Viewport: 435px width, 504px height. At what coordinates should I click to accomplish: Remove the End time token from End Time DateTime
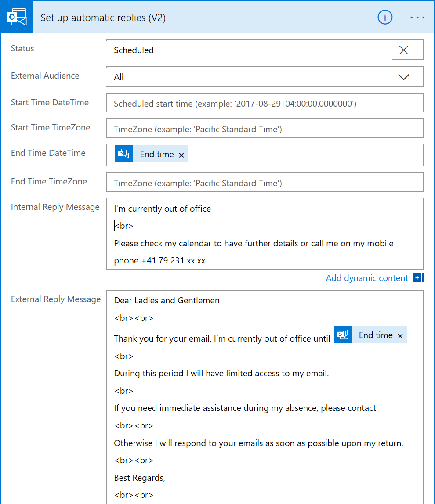click(x=181, y=155)
